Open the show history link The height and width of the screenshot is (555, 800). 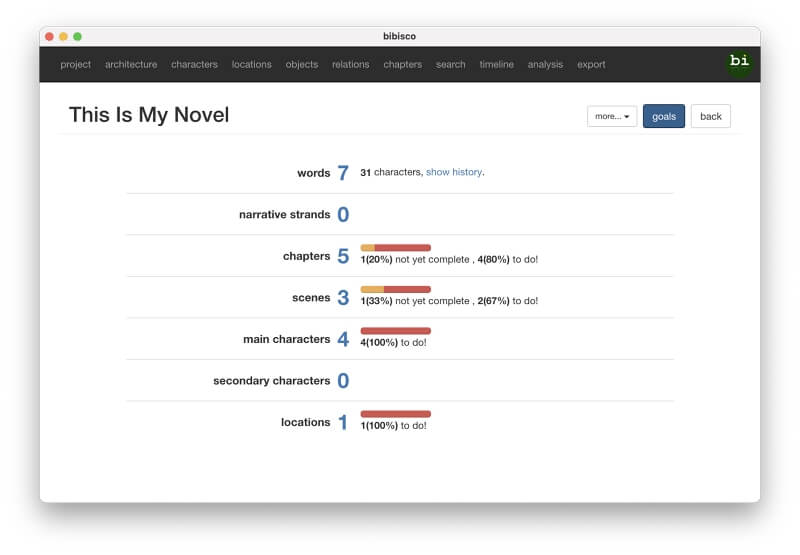454,172
